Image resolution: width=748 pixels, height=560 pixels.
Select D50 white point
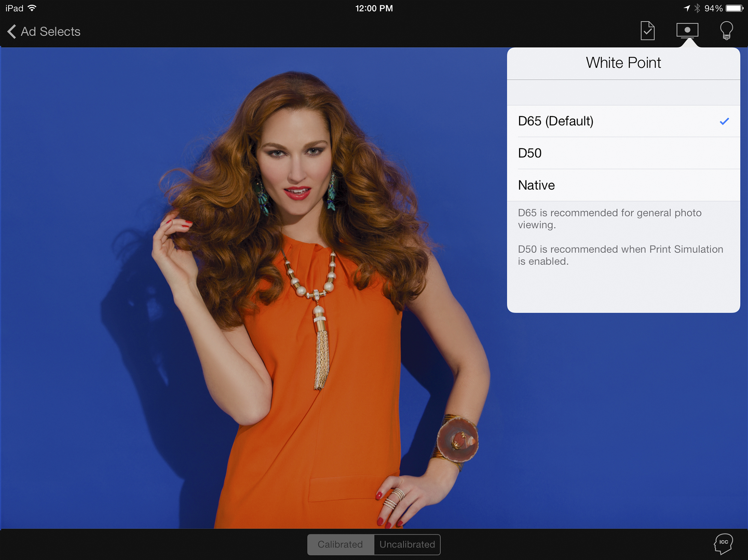coord(623,153)
